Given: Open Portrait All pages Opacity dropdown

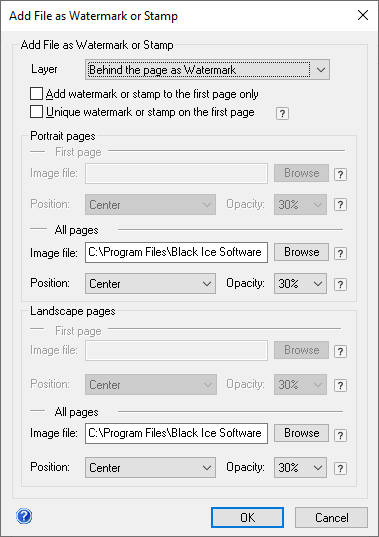Looking at the screenshot, I should pyautogui.click(x=300, y=284).
